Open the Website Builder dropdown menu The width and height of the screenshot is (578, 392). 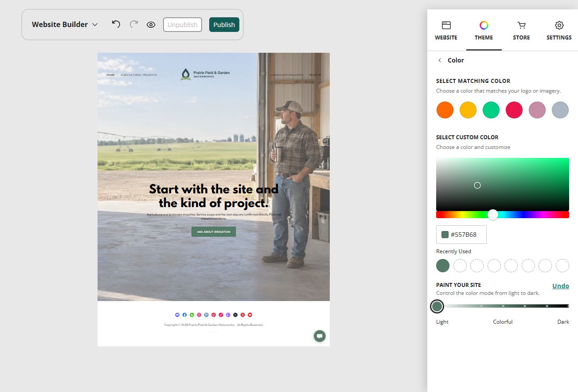pyautogui.click(x=65, y=24)
